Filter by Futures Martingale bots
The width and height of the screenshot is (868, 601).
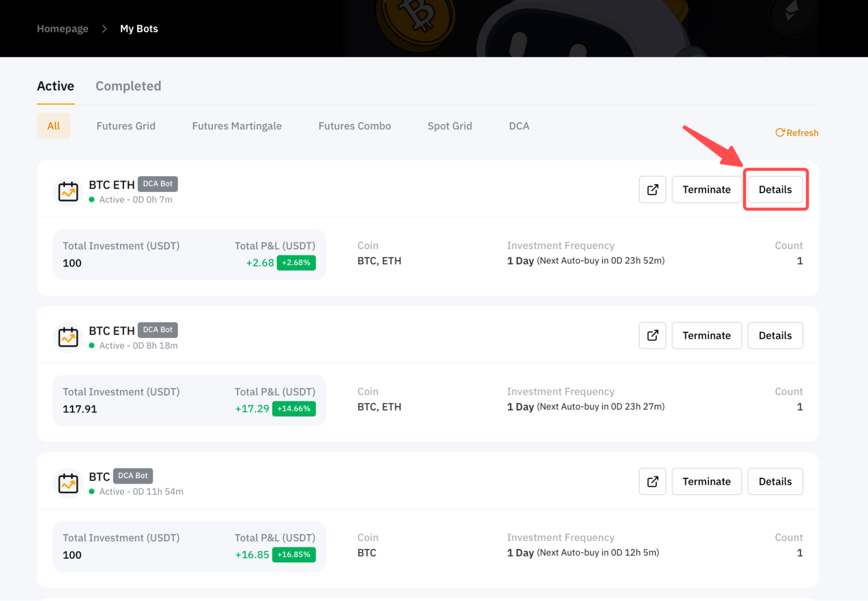pyautogui.click(x=237, y=126)
